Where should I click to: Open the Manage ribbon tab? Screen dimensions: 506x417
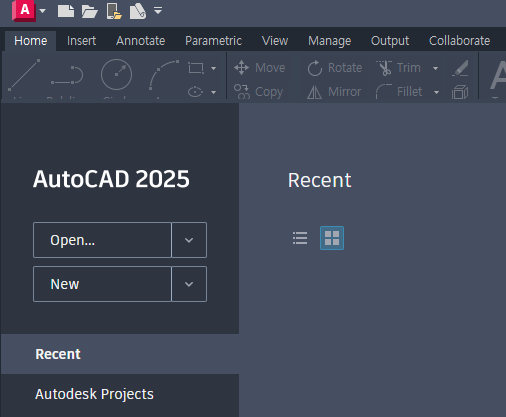pyautogui.click(x=329, y=41)
